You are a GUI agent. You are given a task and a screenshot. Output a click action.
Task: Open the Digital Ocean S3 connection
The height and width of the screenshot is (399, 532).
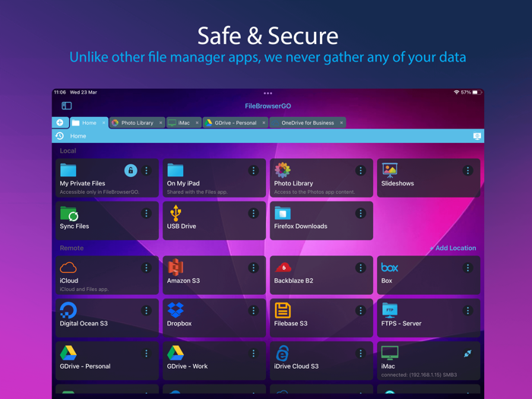[x=107, y=318]
